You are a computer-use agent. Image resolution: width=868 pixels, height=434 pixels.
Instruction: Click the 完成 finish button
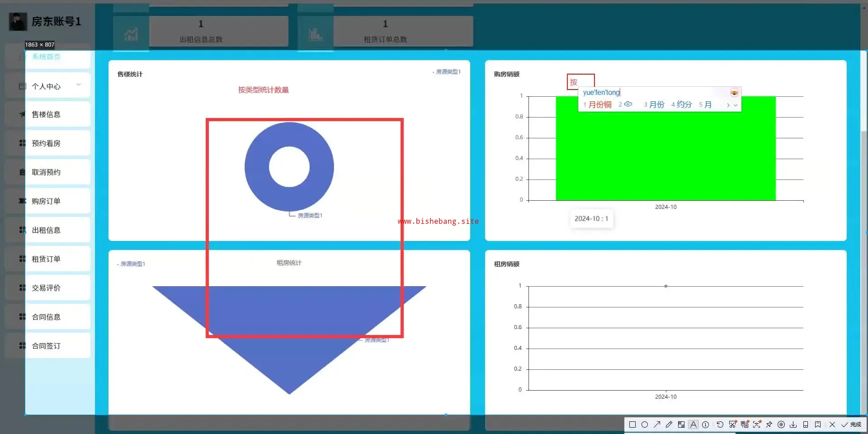pos(852,425)
